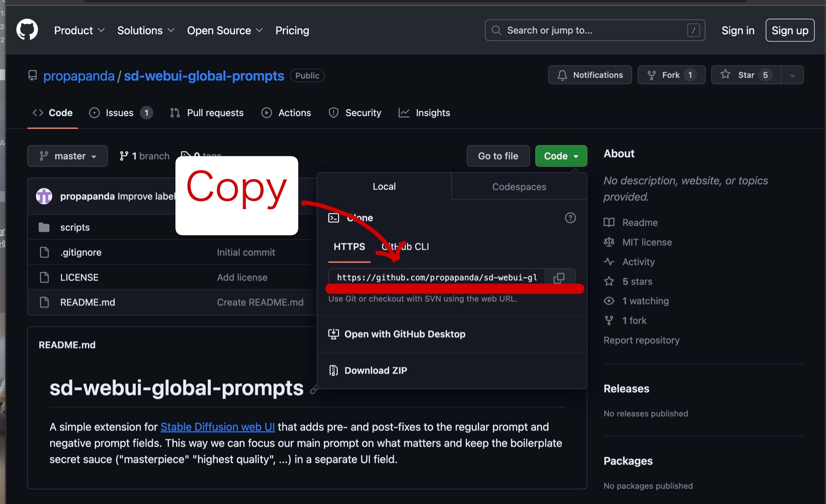Open the Code clone dropdown

560,156
